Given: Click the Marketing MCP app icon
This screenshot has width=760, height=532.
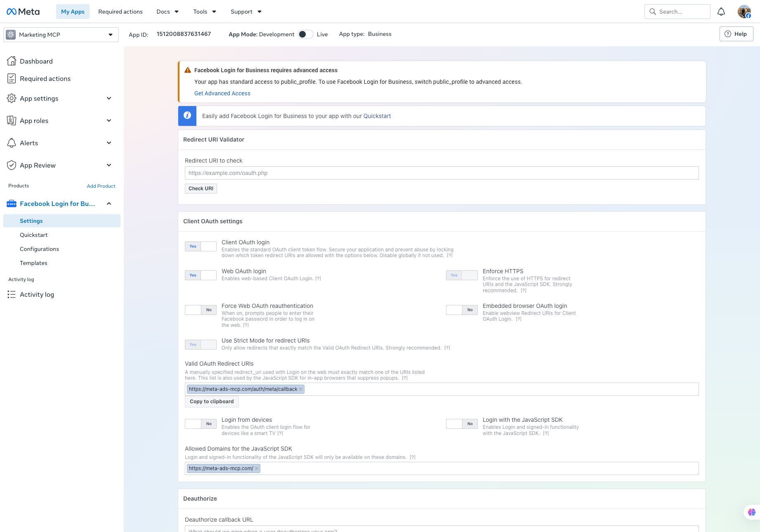Looking at the screenshot, I should point(11,35).
